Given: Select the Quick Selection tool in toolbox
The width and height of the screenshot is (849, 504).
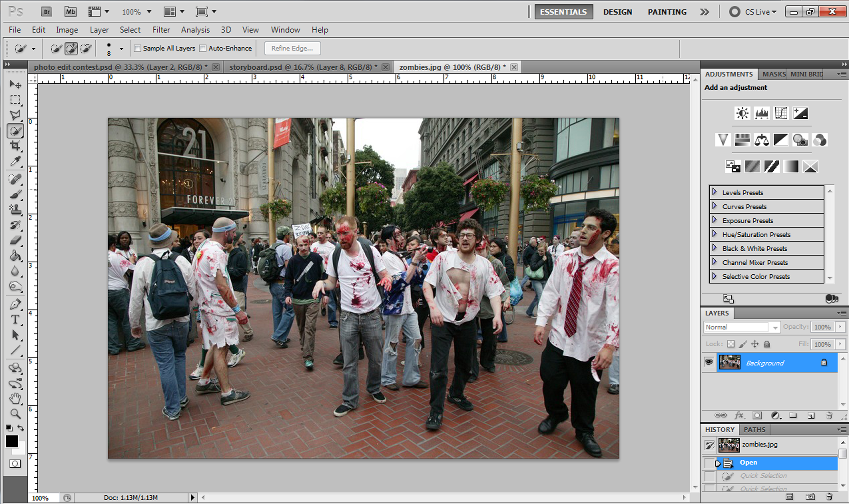Looking at the screenshot, I should click(15, 131).
